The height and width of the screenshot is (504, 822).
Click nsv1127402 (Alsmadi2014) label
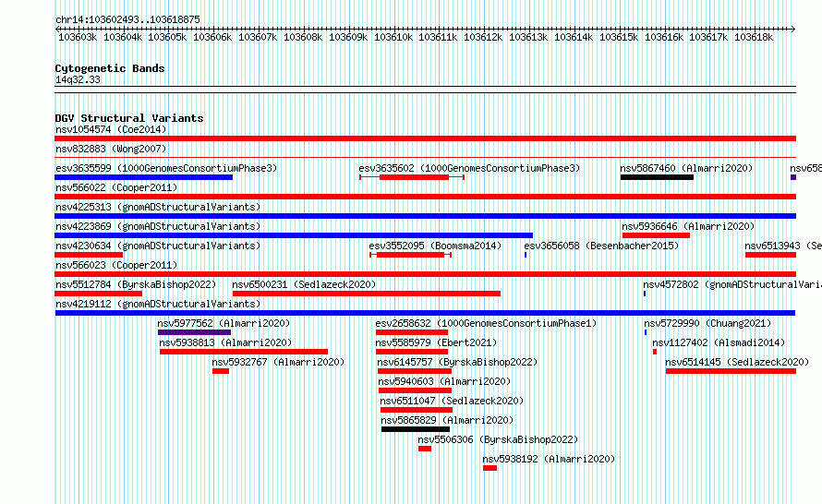(719, 342)
